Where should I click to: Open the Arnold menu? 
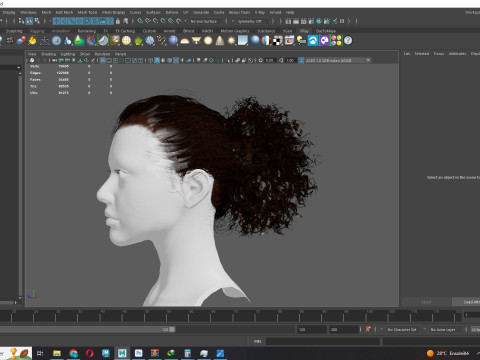click(x=275, y=12)
